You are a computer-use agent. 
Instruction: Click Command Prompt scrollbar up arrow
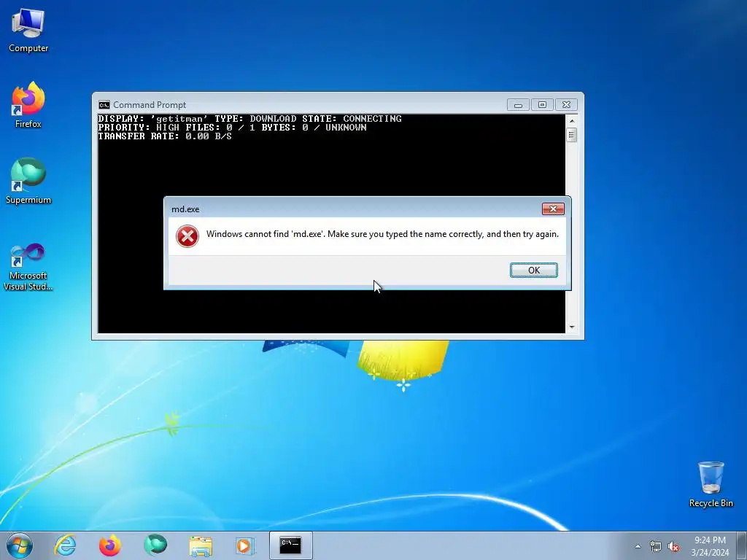coord(572,121)
